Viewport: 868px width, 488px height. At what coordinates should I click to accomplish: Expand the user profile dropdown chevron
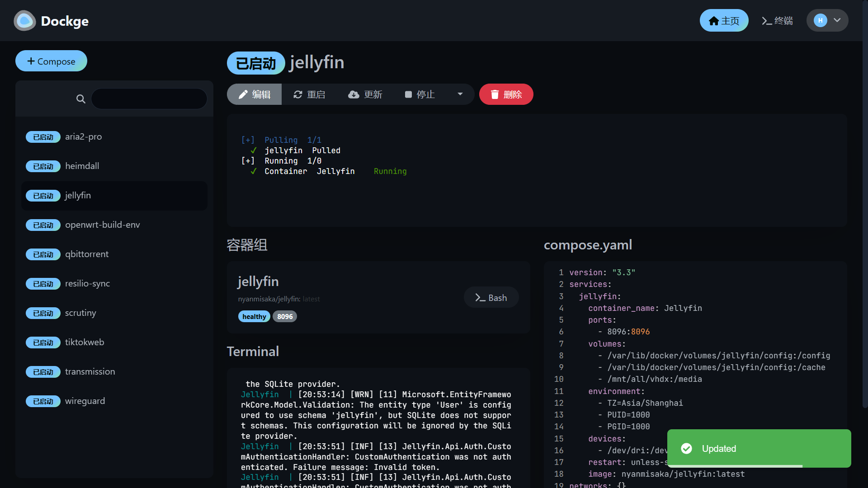(837, 20)
